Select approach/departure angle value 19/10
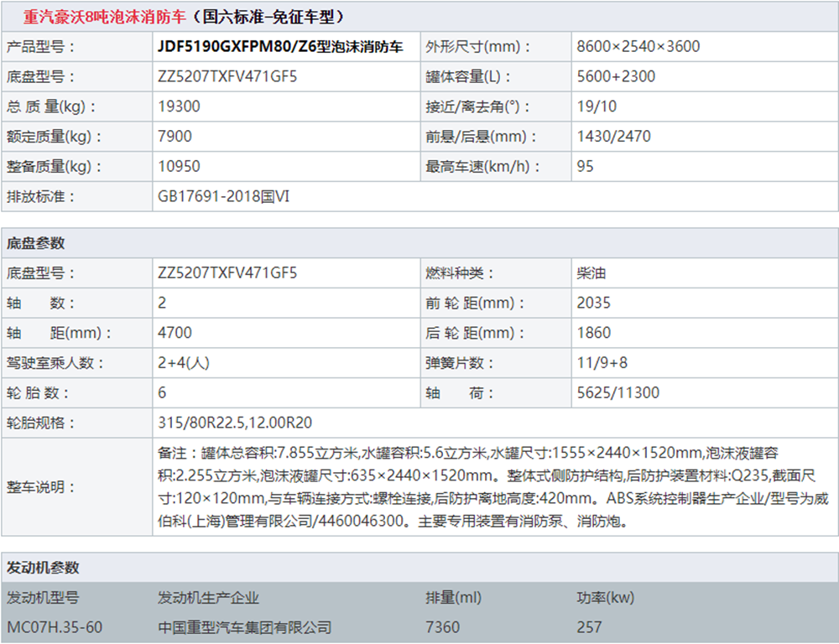The image size is (839, 644). (x=597, y=106)
